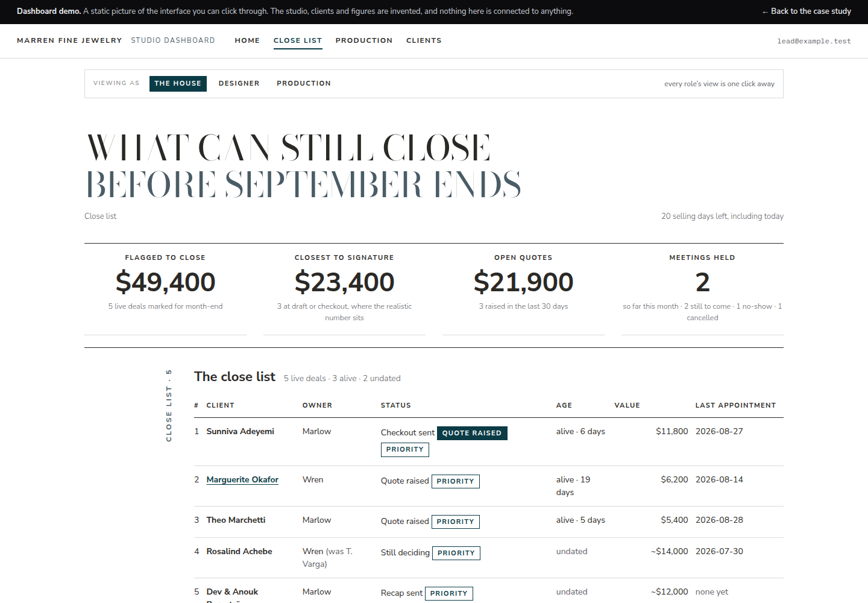Click the 'alive · 19 days' age cell
The height and width of the screenshot is (603, 868).
tap(573, 486)
